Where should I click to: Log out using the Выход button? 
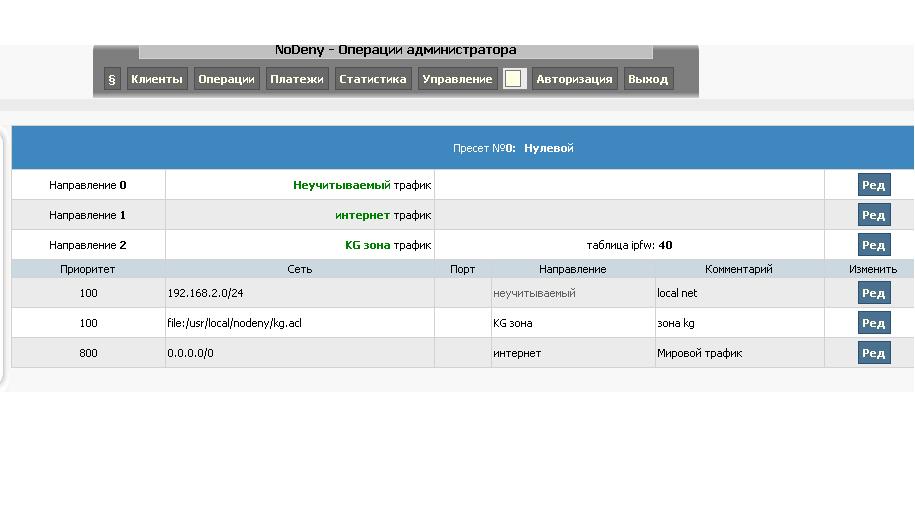coord(647,79)
